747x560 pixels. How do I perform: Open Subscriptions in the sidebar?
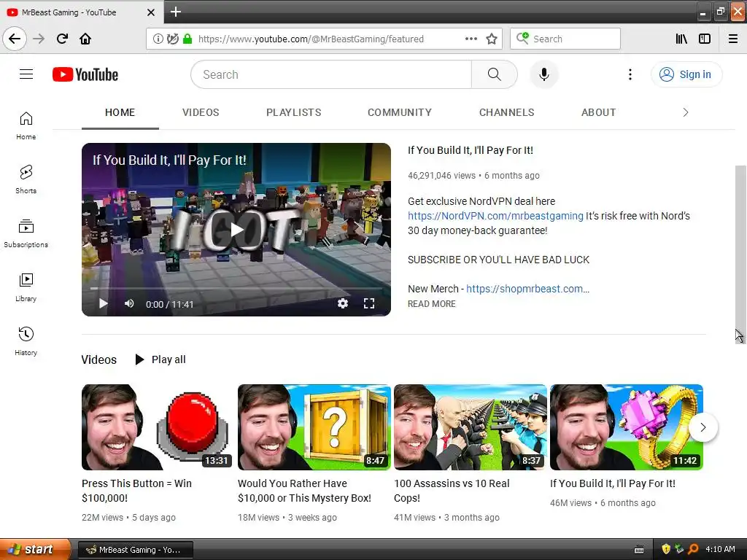coord(26,233)
